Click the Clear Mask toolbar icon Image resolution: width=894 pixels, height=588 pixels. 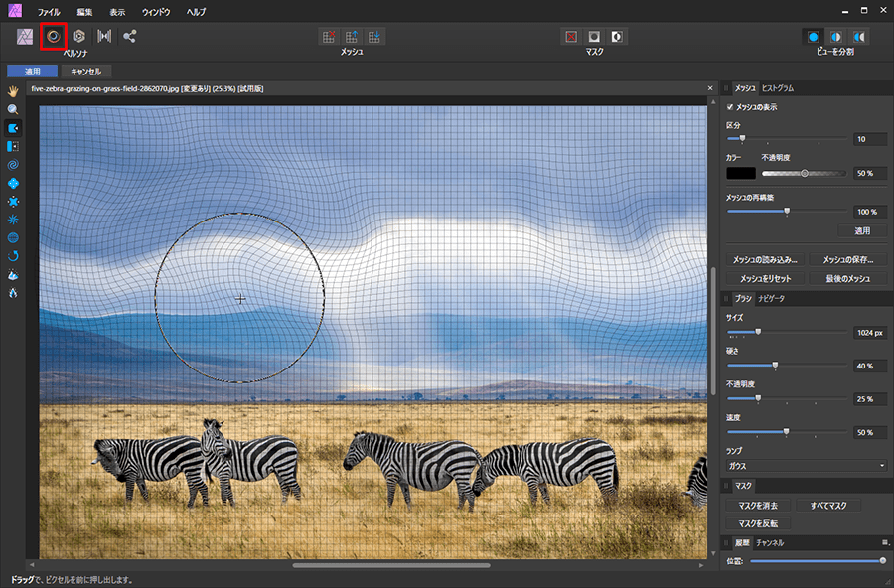(x=571, y=36)
